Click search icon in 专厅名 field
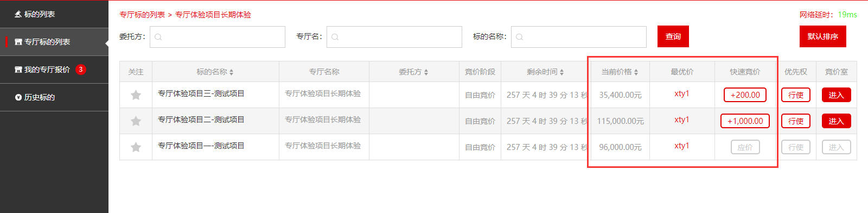868x213 pixels. click(335, 37)
